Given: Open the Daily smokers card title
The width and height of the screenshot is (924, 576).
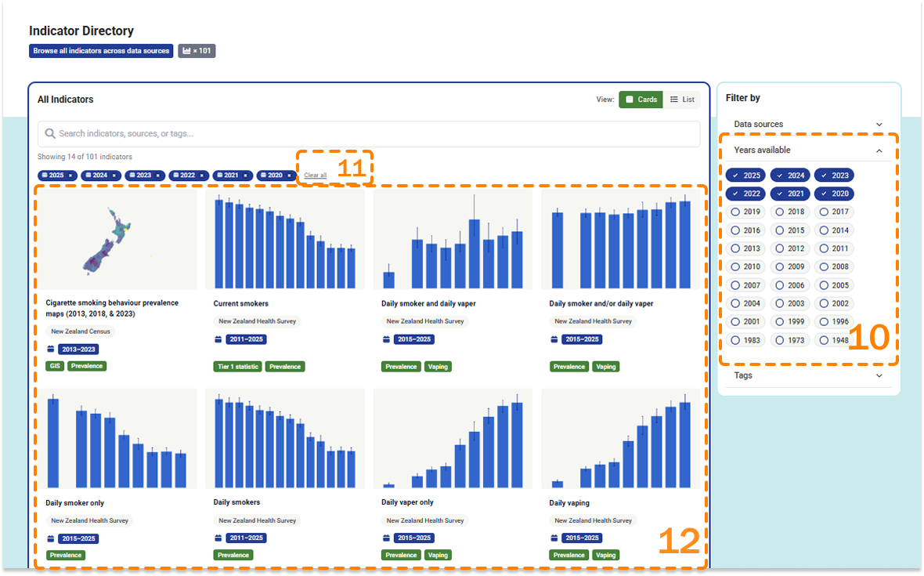Looking at the screenshot, I should coord(236,502).
